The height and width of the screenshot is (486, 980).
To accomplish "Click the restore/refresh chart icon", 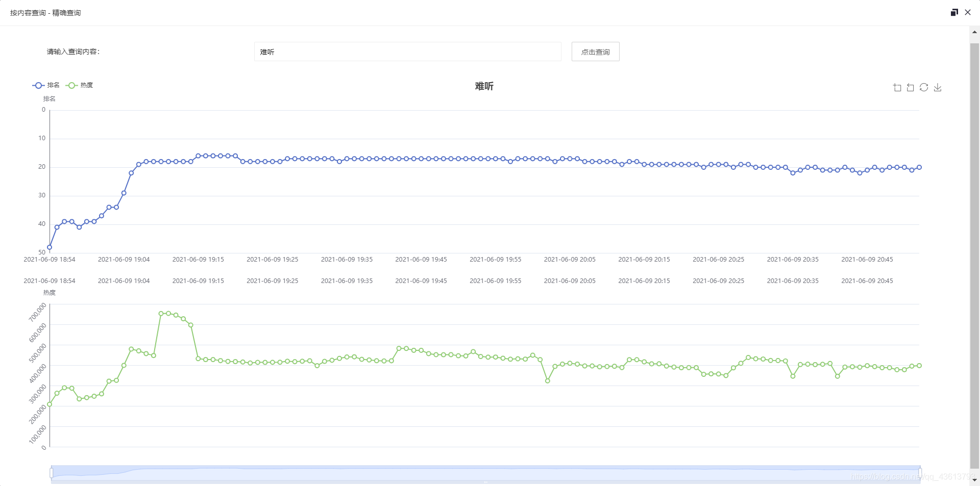I will click(x=924, y=87).
